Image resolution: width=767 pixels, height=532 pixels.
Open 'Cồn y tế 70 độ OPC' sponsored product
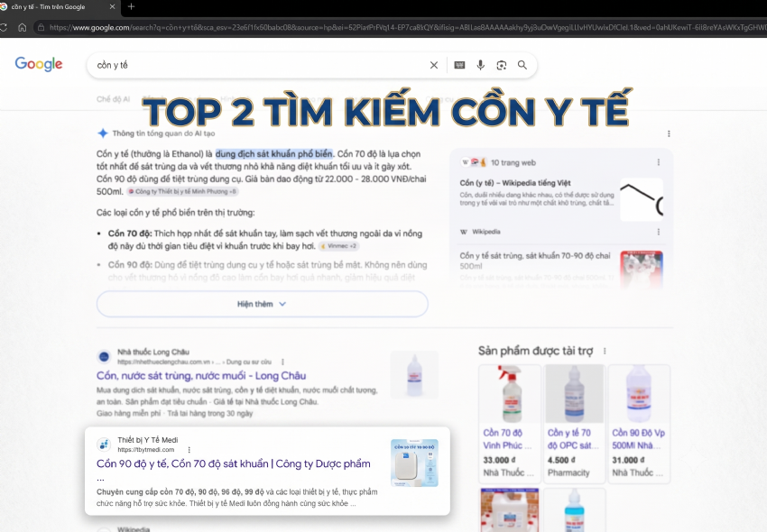573,439
